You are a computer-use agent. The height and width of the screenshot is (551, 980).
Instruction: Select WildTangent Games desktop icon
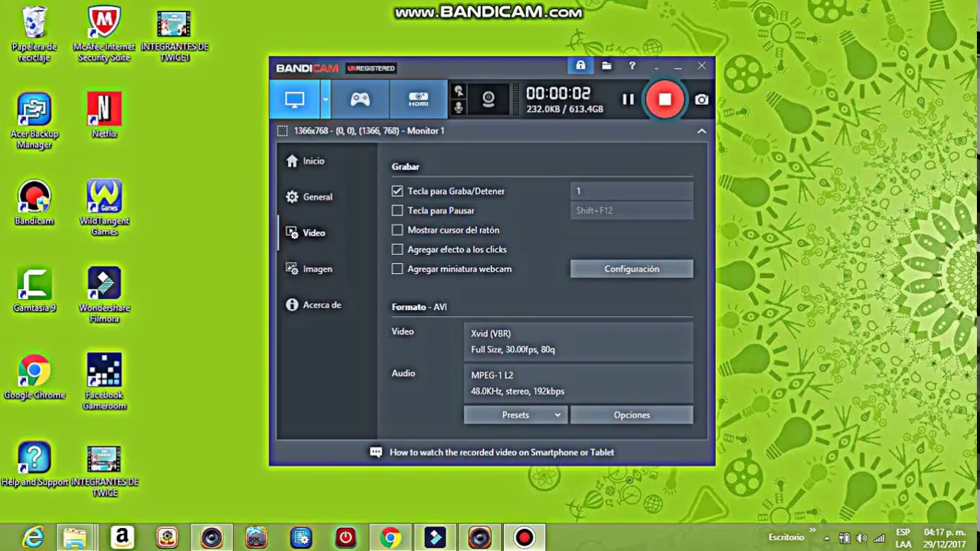[104, 208]
